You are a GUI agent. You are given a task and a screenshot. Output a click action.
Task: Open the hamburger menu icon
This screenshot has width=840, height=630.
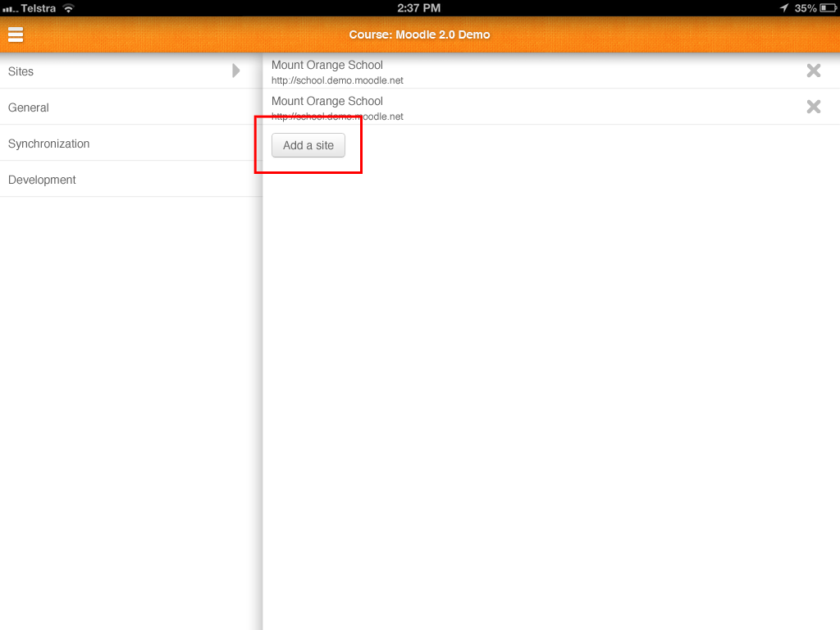(x=16, y=34)
